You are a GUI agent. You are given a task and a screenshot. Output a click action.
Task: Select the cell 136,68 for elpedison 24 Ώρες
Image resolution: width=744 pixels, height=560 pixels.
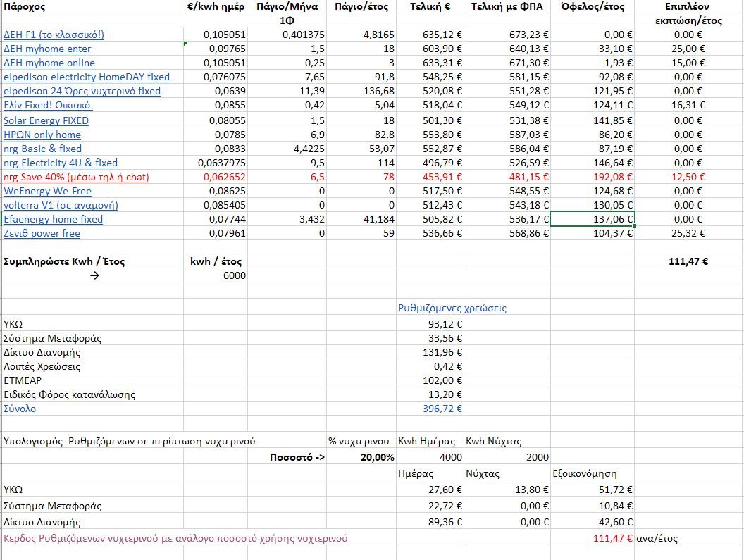pos(361,91)
